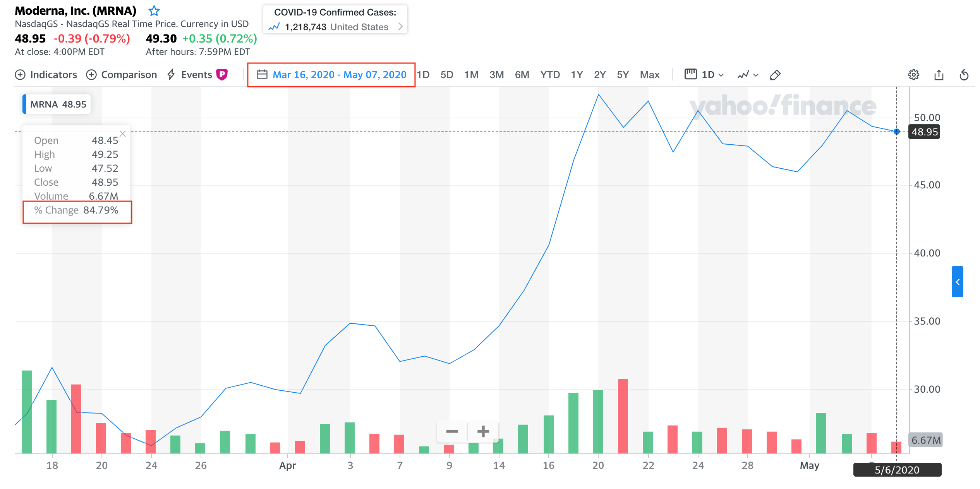
Task: Open the Indicators plus icon
Action: (20, 75)
